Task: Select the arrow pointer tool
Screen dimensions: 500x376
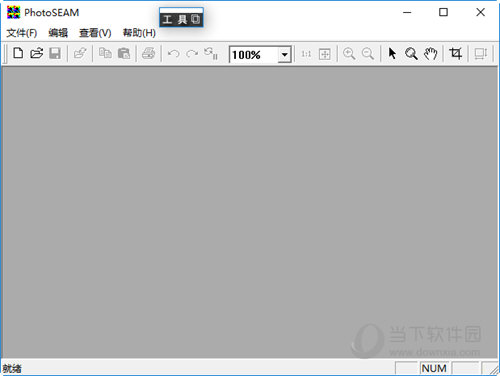Action: [x=392, y=53]
